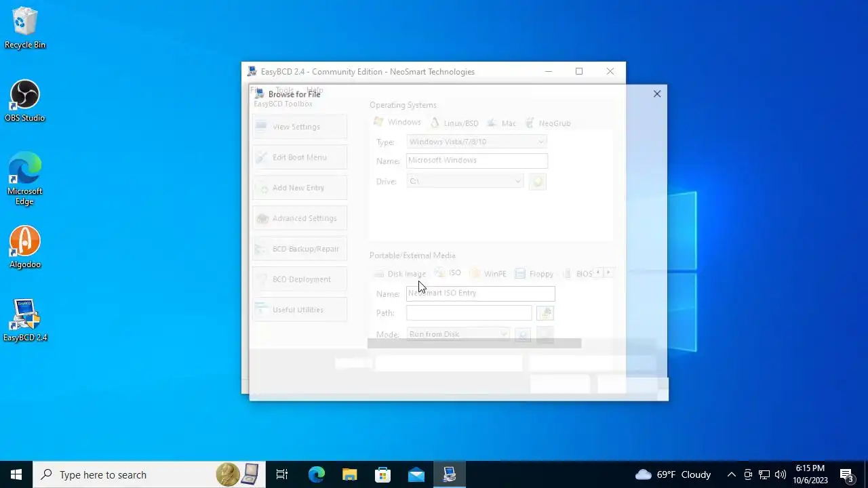Click the taskbar clock showing 6:15 PM

point(810,474)
